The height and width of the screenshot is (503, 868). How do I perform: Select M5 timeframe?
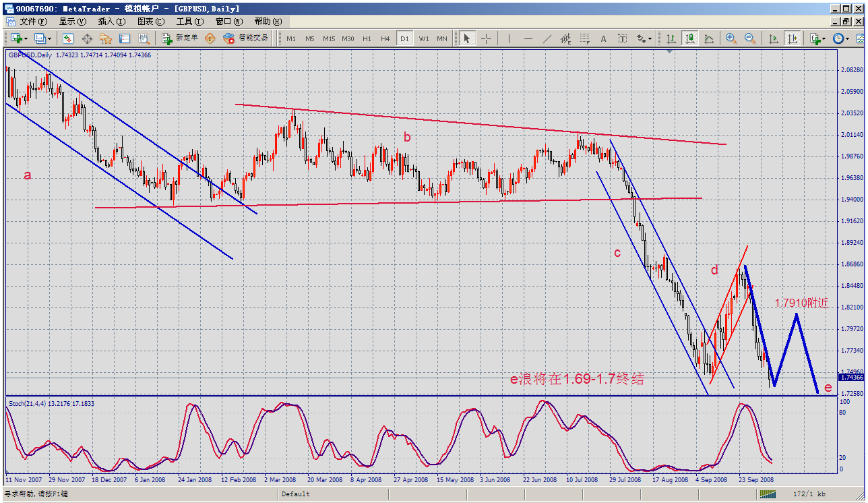pos(310,38)
